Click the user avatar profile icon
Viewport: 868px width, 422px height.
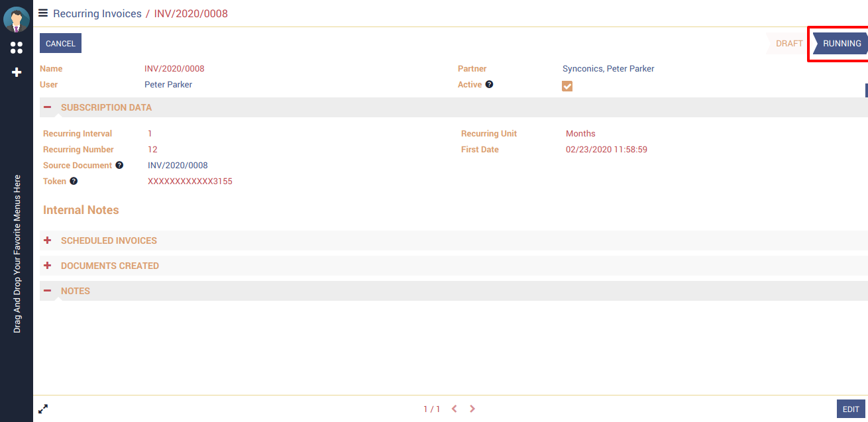[16, 19]
